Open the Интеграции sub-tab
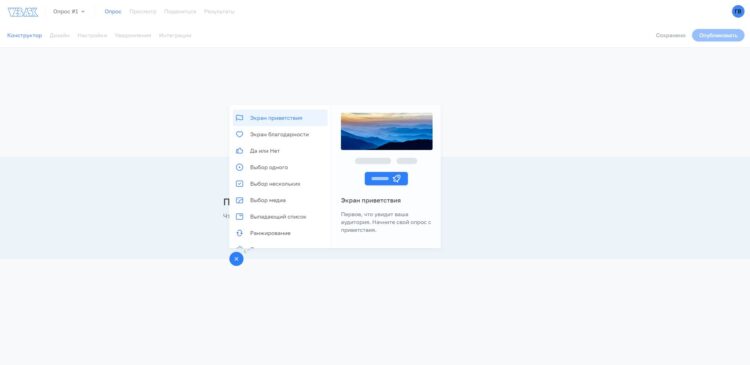The width and height of the screenshot is (750, 365). click(x=175, y=35)
